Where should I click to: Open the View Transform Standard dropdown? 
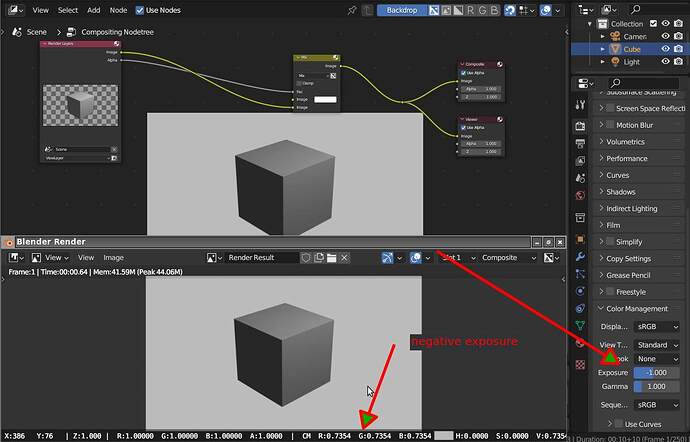657,345
